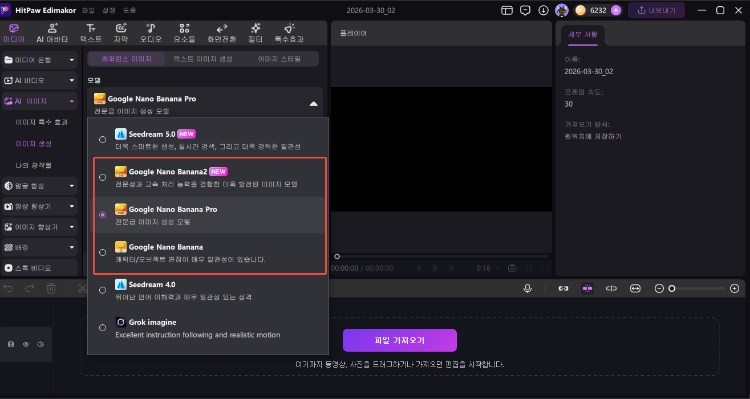The width and height of the screenshot is (750, 399).
Task: Open 이미지 특수 효과 in the sidebar
Action: (41, 122)
